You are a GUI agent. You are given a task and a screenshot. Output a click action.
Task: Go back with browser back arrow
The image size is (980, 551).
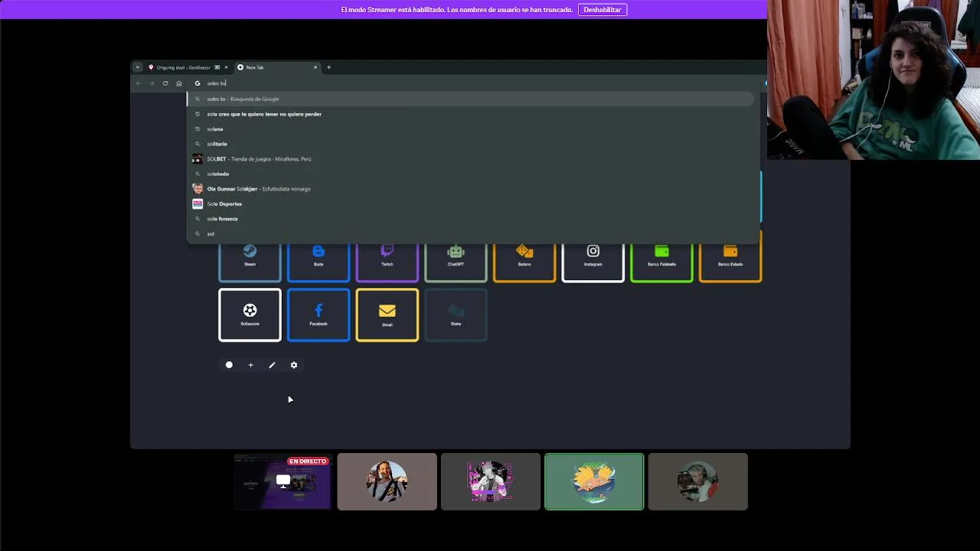coord(138,83)
